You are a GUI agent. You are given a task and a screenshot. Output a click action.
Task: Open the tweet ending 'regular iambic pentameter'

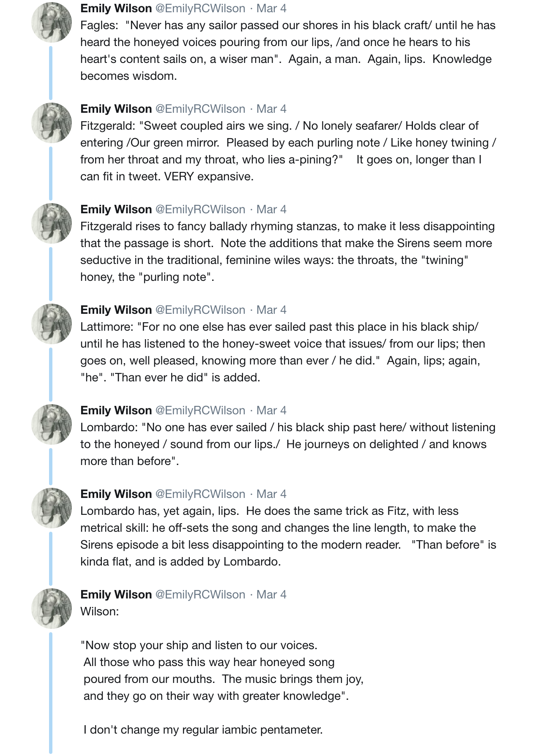[x=203, y=730]
